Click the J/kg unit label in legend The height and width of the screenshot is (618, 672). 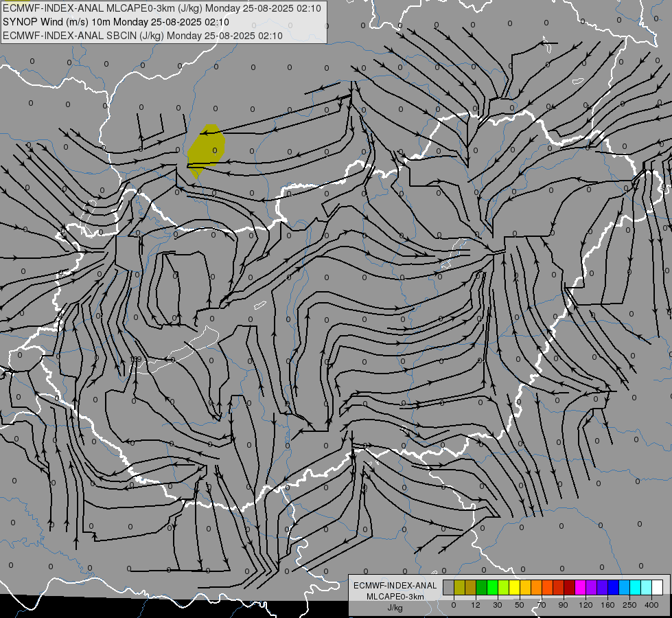click(395, 608)
